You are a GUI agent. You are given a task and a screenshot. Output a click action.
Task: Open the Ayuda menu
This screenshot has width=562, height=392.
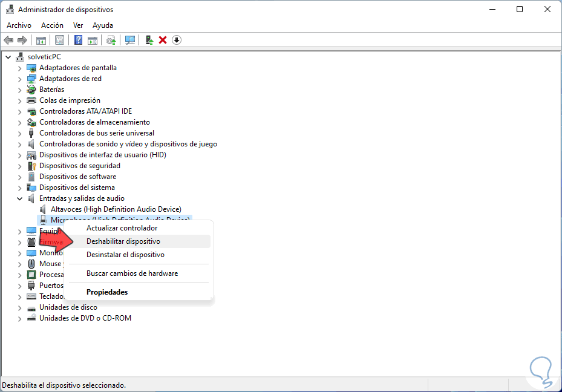[x=103, y=25]
